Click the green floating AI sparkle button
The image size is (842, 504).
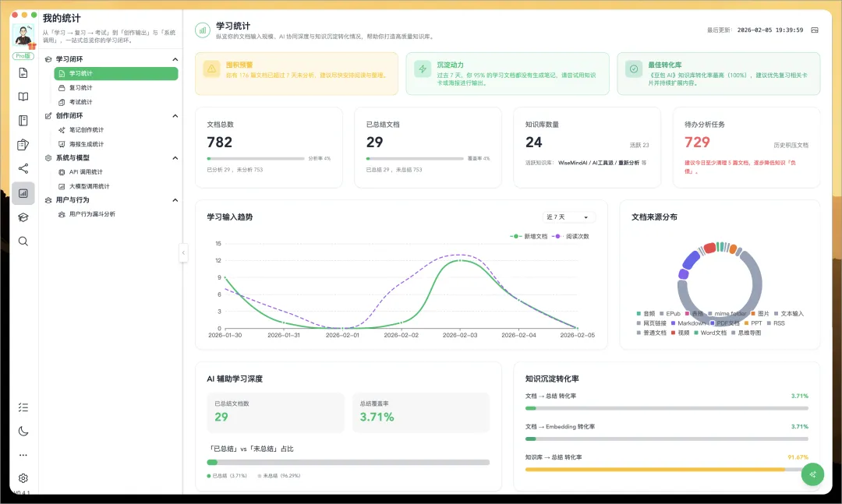[x=812, y=474]
